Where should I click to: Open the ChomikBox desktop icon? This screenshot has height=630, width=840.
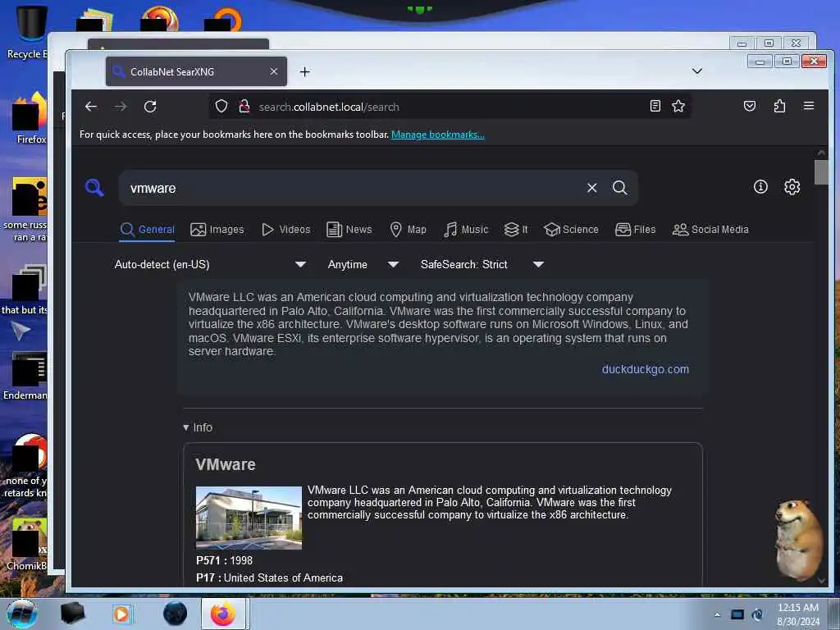click(27, 544)
